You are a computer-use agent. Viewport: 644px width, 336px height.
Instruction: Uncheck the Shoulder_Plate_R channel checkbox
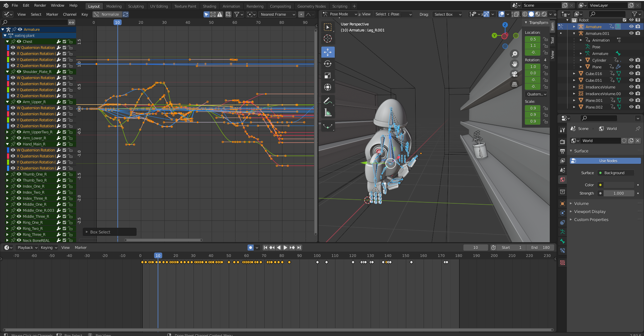click(64, 72)
